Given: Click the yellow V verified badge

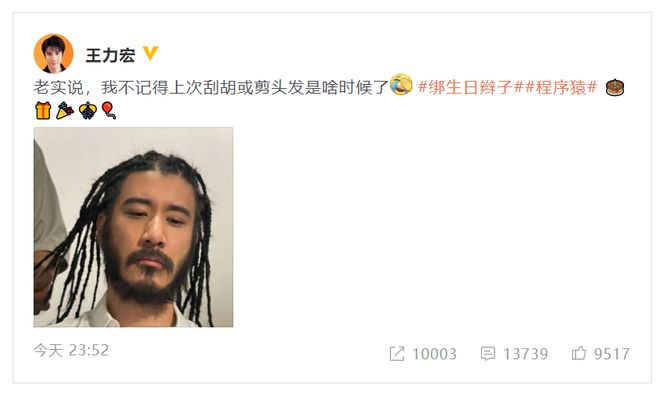Looking at the screenshot, I should [x=150, y=53].
